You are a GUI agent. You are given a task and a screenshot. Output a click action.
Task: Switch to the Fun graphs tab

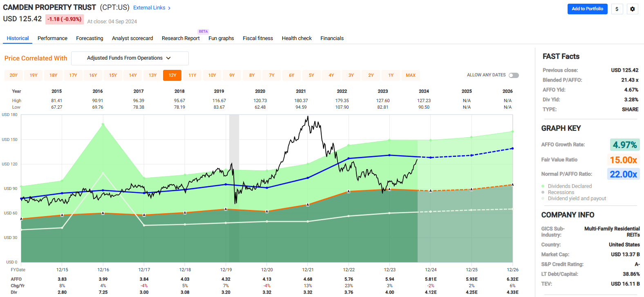point(221,38)
